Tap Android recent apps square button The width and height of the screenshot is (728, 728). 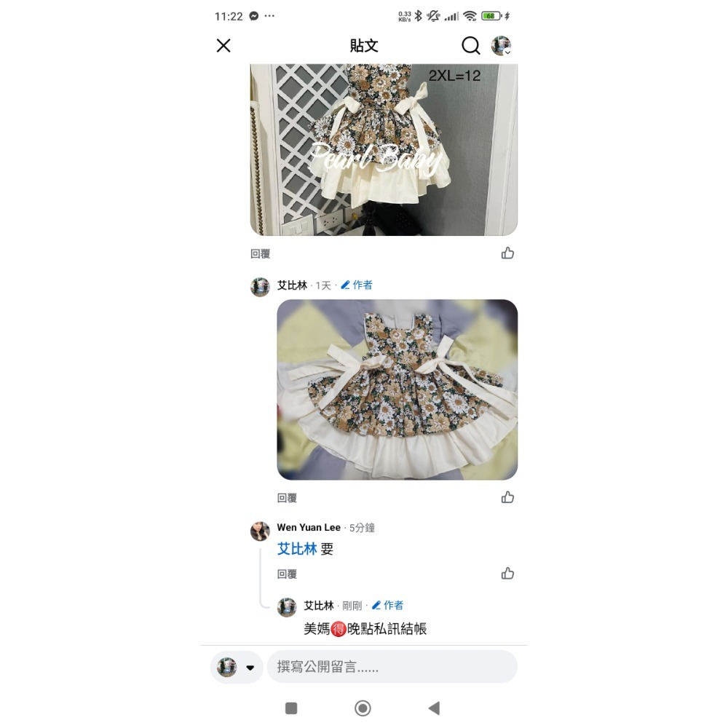click(x=291, y=708)
